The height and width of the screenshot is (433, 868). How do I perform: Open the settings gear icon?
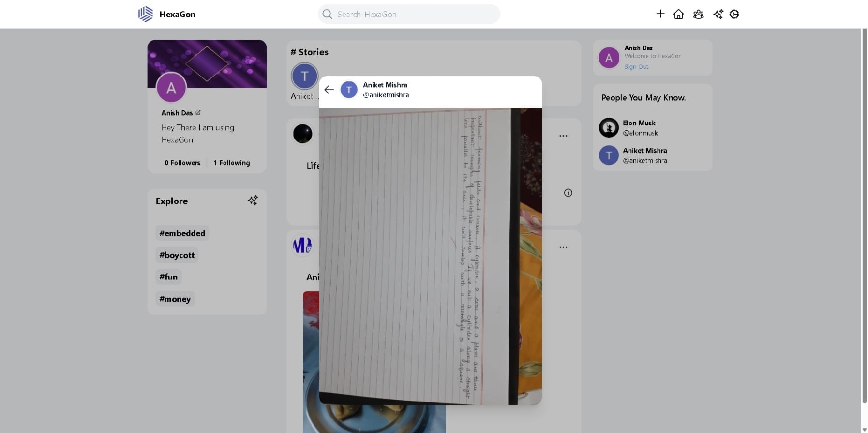pos(734,14)
